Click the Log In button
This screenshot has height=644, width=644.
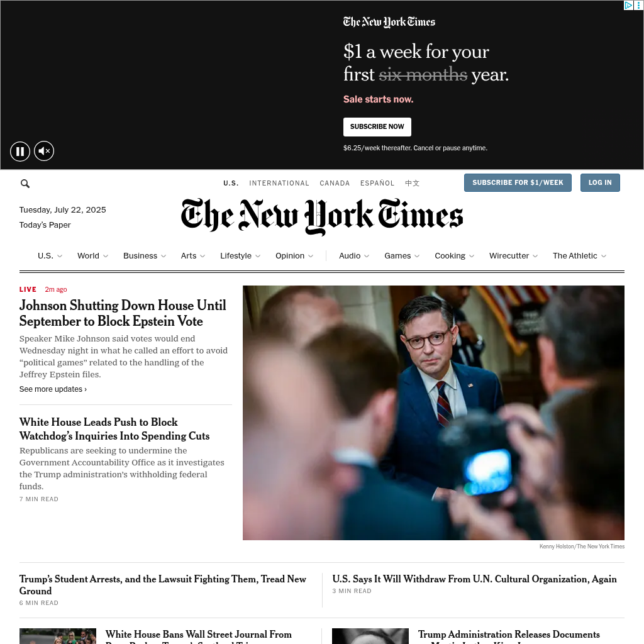pos(600,183)
